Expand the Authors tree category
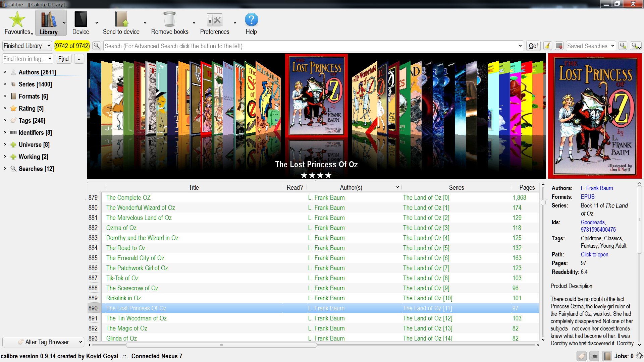 [5, 72]
